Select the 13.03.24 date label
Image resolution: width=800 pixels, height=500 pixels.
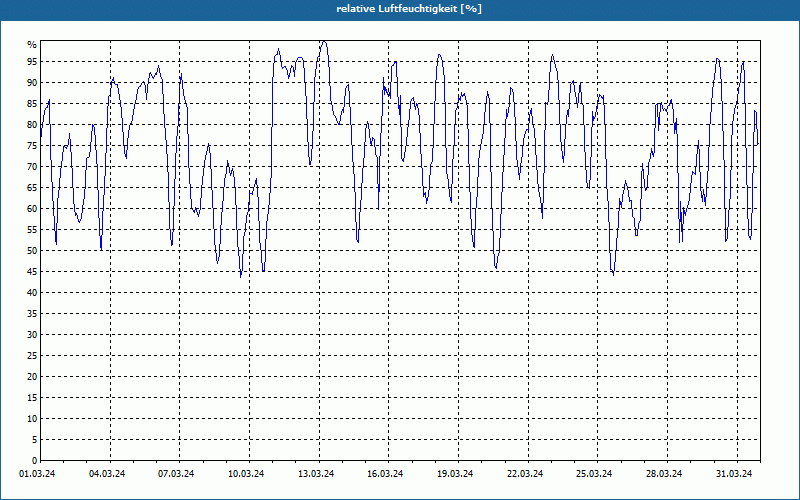[316, 474]
